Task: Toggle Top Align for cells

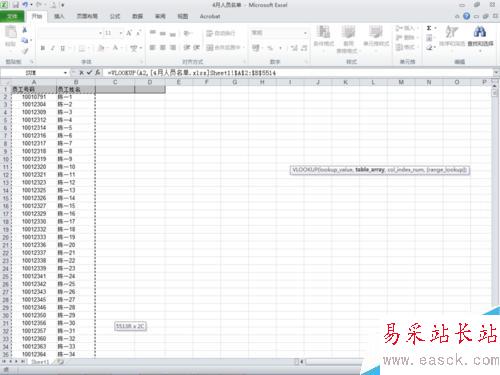Action: click(x=153, y=33)
